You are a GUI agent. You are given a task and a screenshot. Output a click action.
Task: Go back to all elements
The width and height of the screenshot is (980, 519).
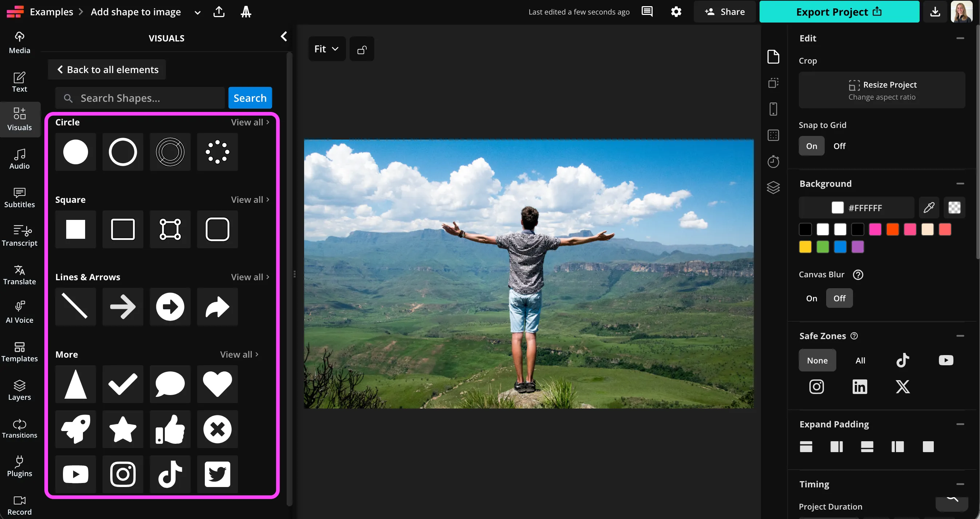pyautogui.click(x=107, y=69)
